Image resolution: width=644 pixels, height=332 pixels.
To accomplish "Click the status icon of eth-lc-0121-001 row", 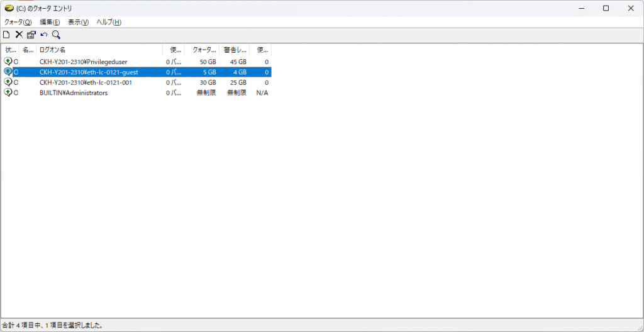I will pos(8,82).
